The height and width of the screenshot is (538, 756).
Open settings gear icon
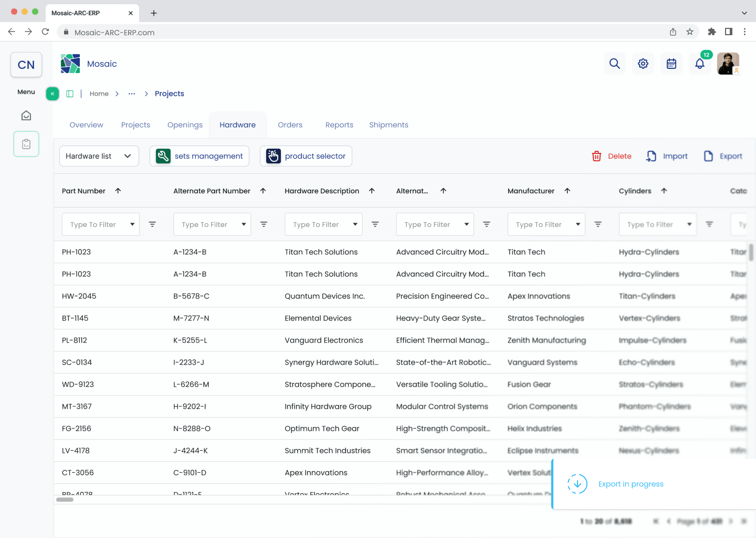point(643,64)
